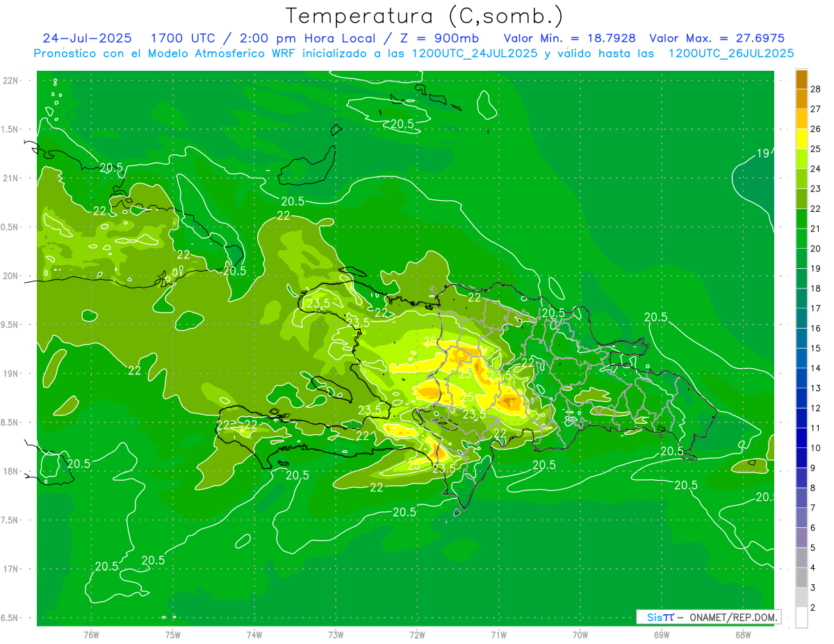
Task: Click the legend value label "6"
Action: tap(813, 527)
